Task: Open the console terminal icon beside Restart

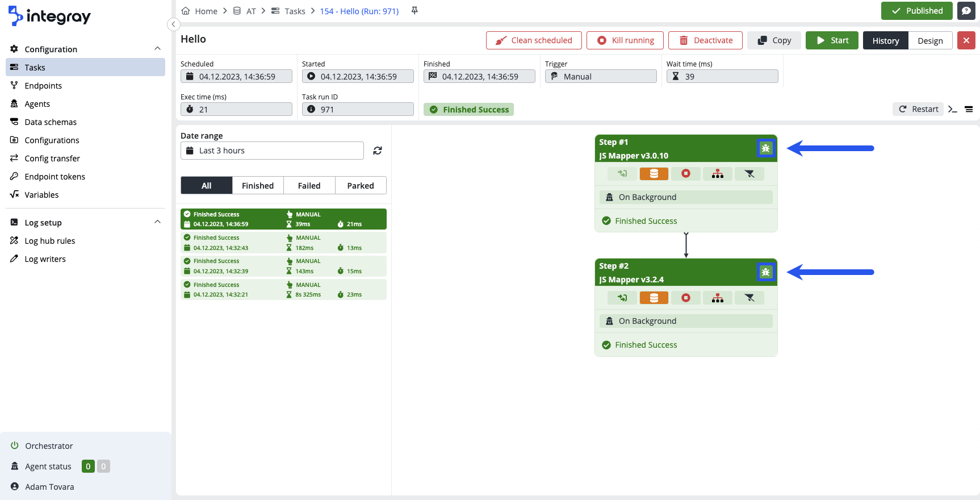Action: tap(952, 109)
